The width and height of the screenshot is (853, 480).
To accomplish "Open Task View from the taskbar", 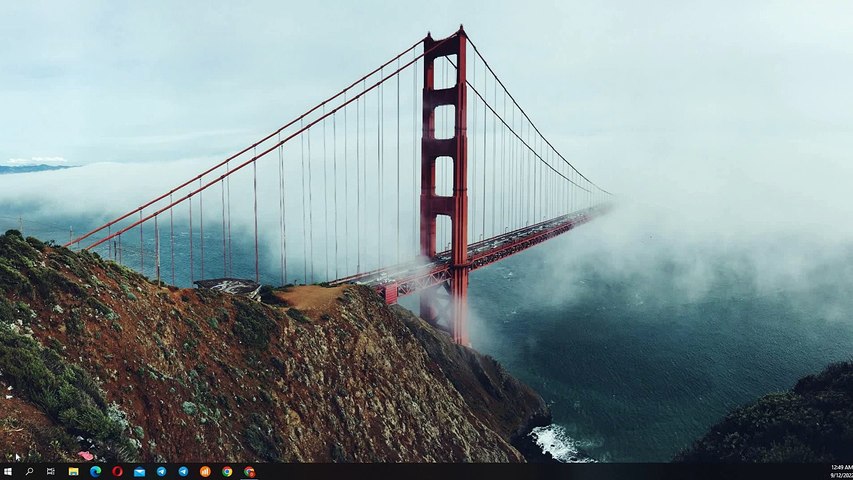I will point(51,471).
